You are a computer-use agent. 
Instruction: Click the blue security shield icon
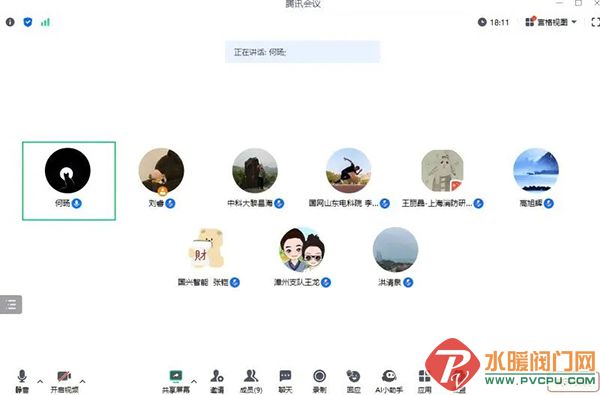click(x=28, y=22)
